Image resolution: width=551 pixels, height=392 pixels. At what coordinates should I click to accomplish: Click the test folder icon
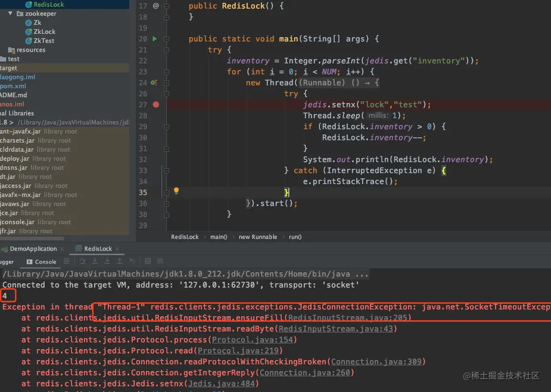[3, 59]
